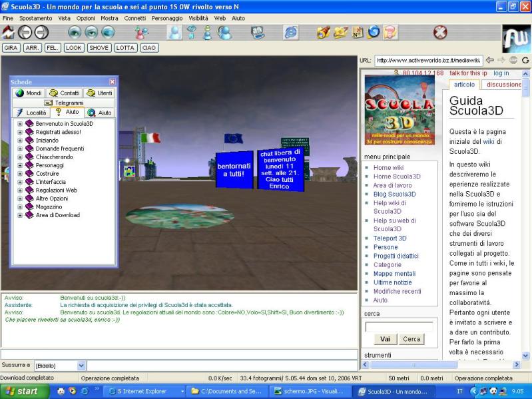Click the chat afk bubble icon
This screenshot has height=399, width=532.
[258, 32]
